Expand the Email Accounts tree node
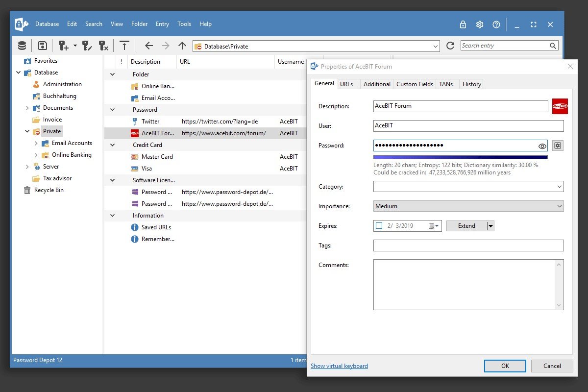 36,143
